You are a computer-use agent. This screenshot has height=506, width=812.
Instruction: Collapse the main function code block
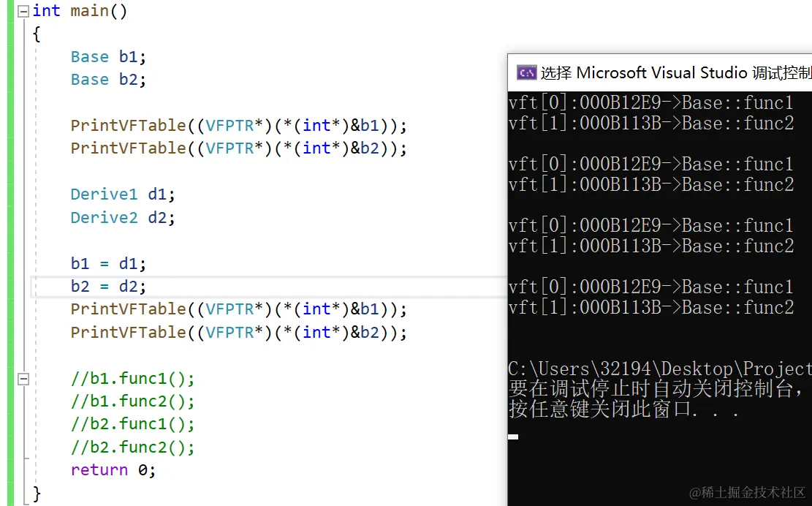click(x=23, y=12)
